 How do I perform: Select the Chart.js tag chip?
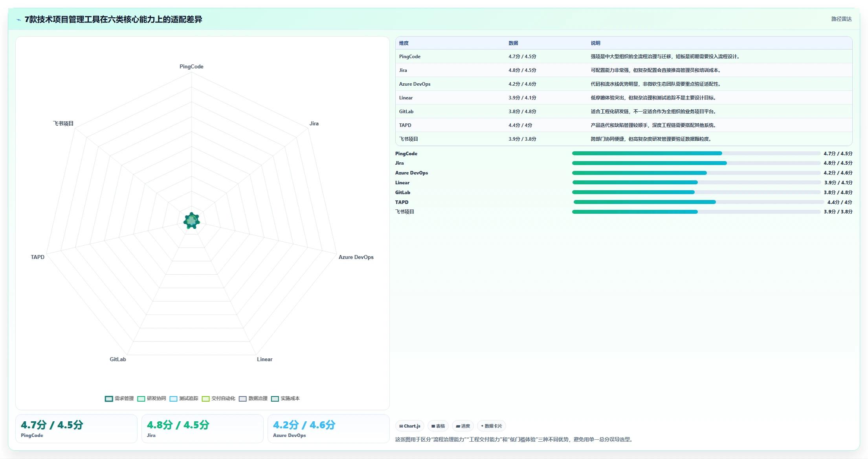click(x=409, y=426)
